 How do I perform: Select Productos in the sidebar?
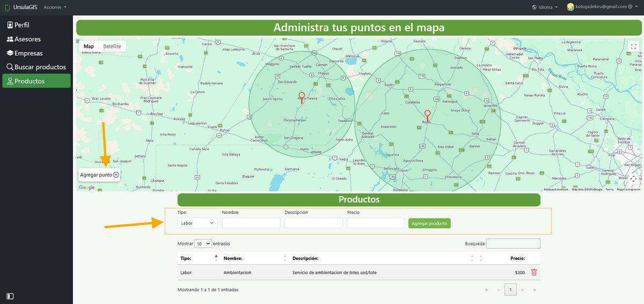coord(36,81)
